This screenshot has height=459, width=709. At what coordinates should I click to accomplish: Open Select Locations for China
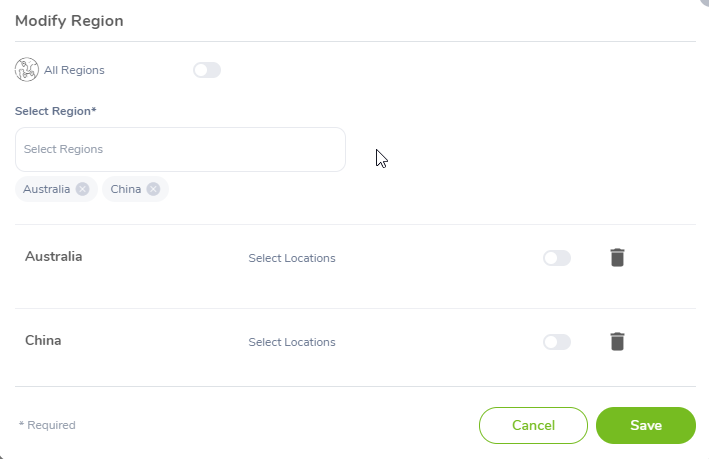click(x=292, y=342)
